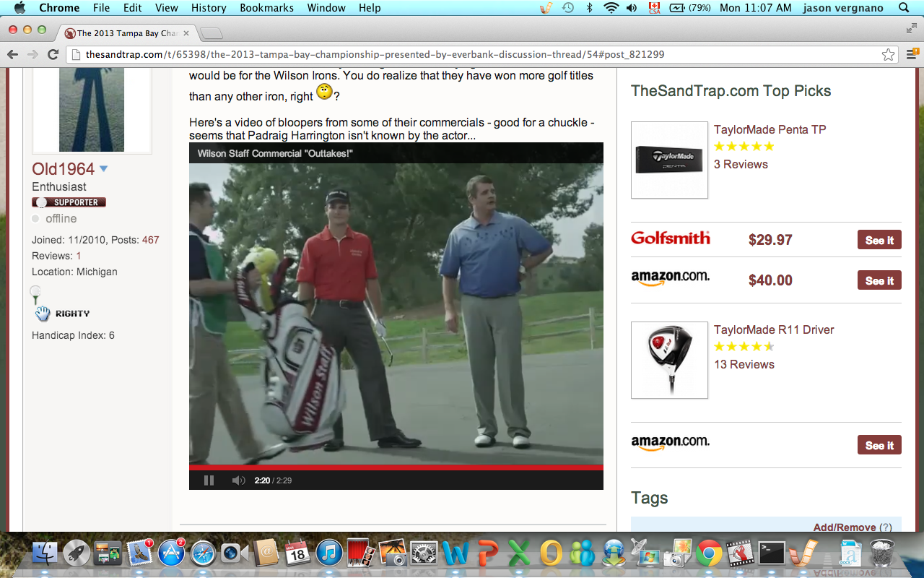Click TaylorMade R11 Driver thumbnail image
The image size is (924, 578).
tap(669, 360)
